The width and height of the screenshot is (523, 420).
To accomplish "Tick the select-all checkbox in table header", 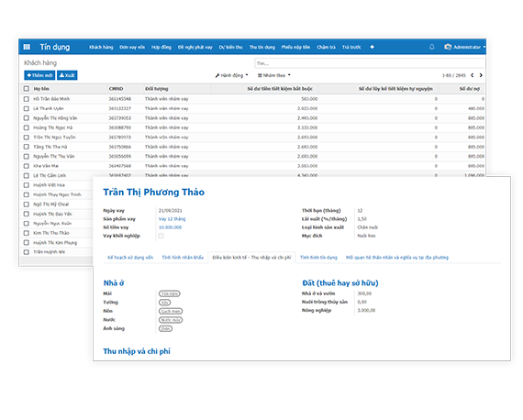I will point(27,89).
